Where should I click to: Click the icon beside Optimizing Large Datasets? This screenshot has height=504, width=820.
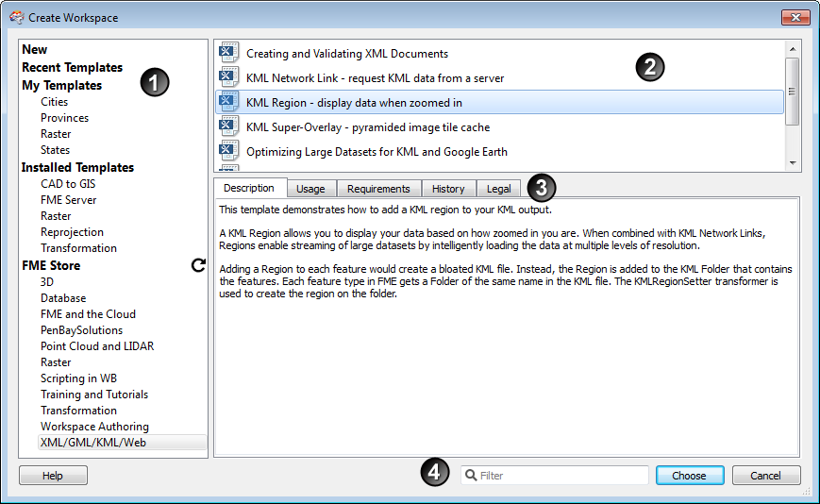(229, 151)
